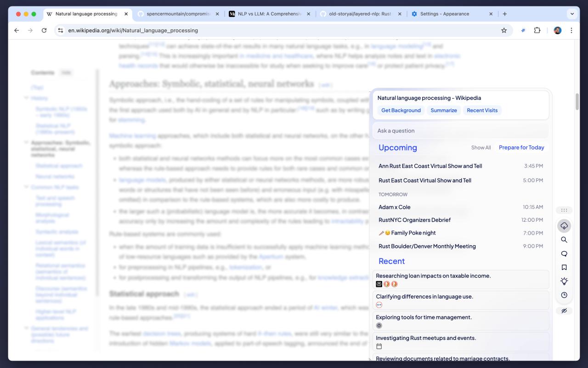Click Show All in the Upcoming section

coord(481,148)
